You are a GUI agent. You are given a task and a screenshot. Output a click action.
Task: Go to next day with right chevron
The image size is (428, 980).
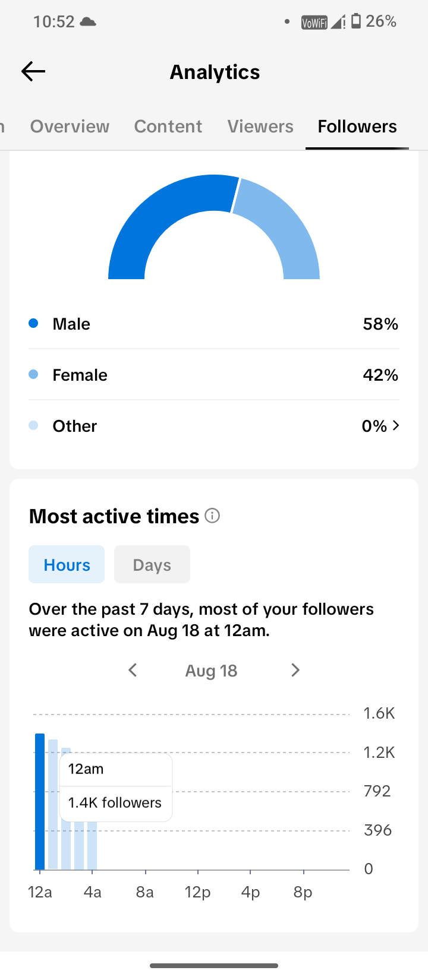coord(295,671)
